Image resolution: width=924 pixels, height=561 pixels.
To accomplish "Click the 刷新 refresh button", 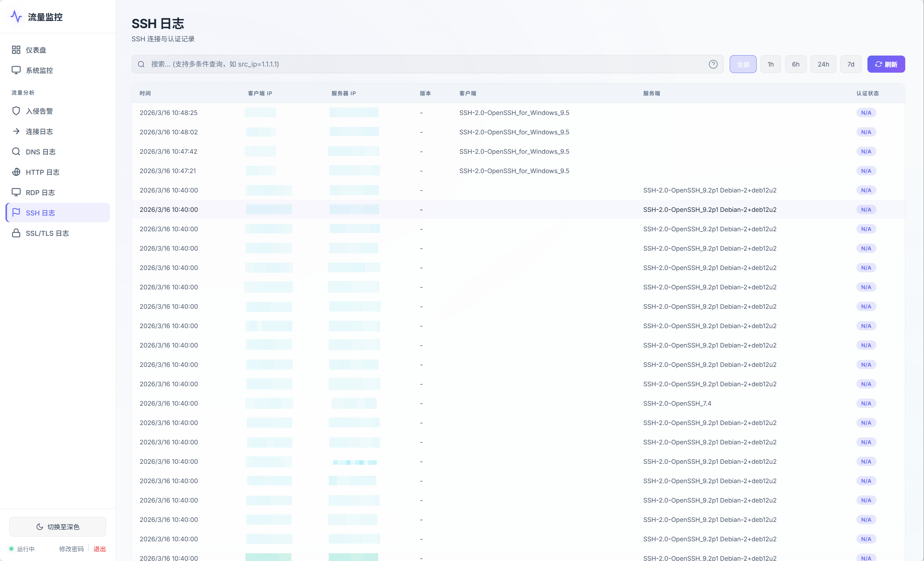I will tap(886, 64).
